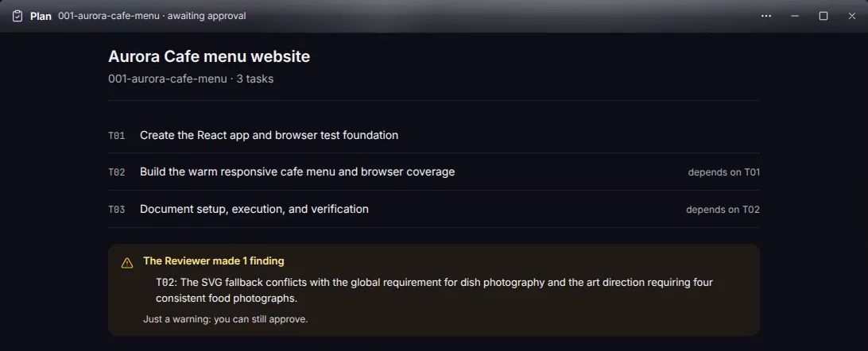Click the T03 task identifier
Screen dimensions: 868x351
[117, 210]
